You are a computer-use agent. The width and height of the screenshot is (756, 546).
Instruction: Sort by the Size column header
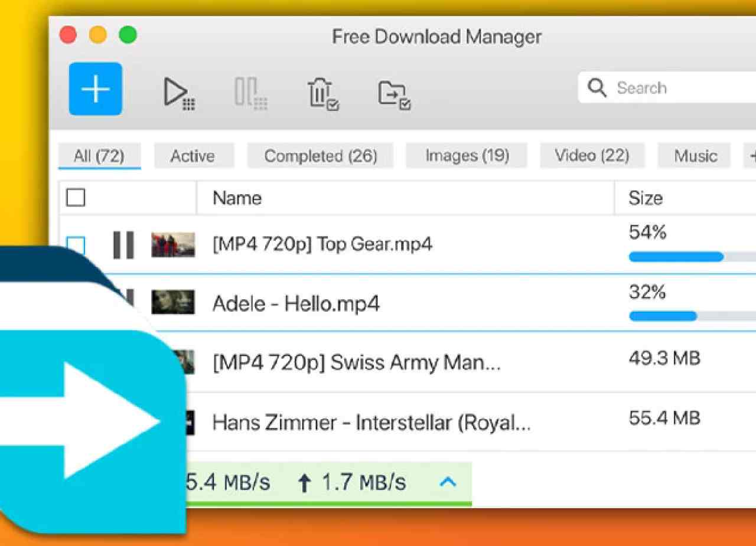(x=646, y=198)
